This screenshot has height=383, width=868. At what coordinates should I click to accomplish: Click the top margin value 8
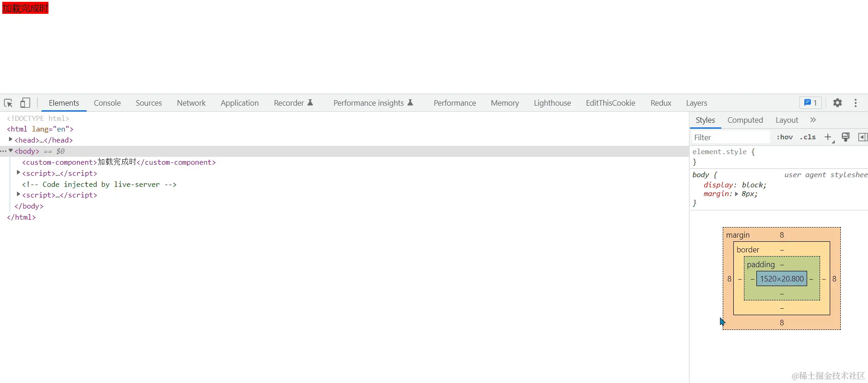782,235
